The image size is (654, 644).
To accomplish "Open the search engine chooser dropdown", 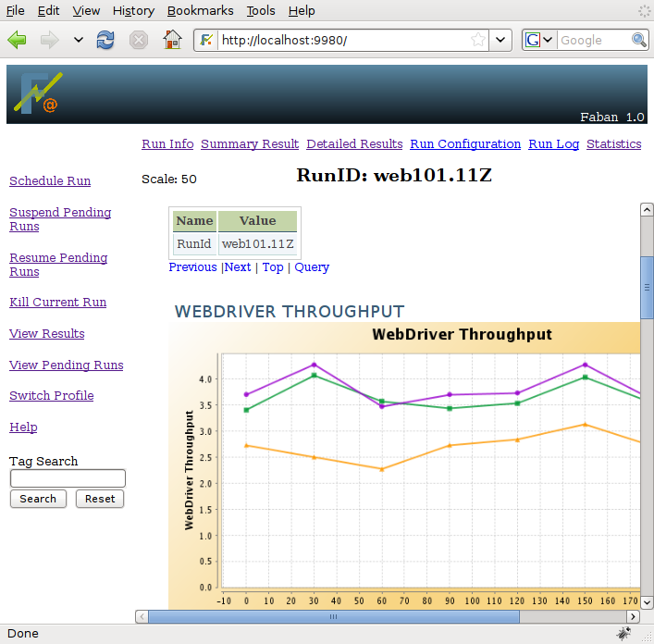I will click(x=539, y=40).
